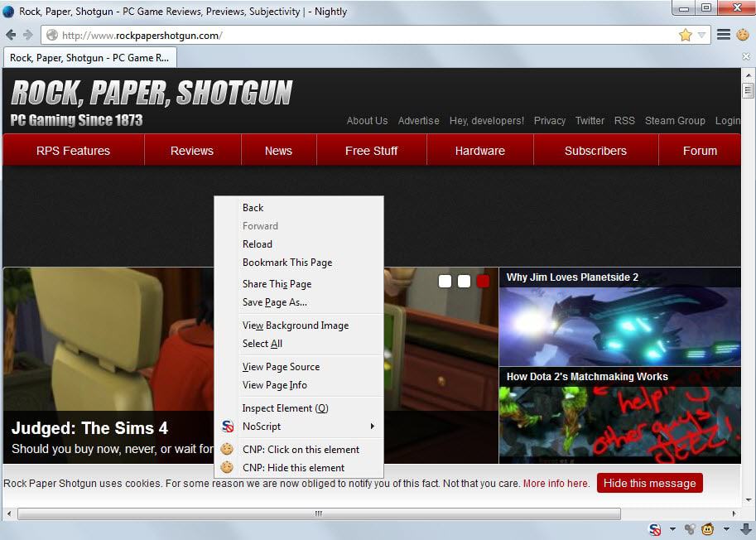Choose Select All in the context menu
Screen dimensions: 756x540
pos(299,344)
